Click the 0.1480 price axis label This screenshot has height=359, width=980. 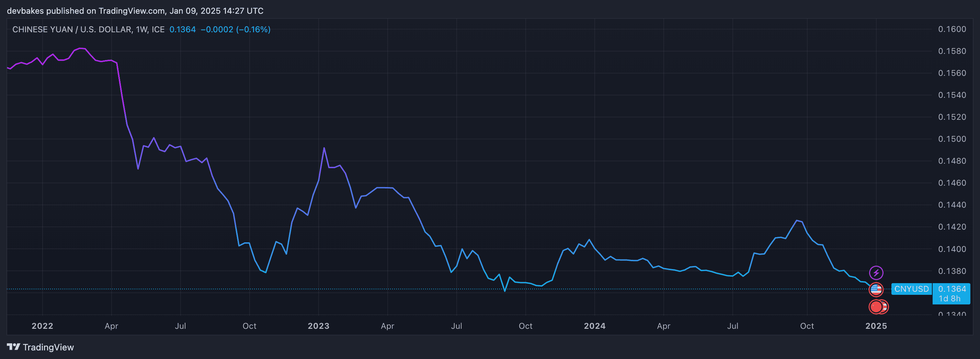click(x=952, y=161)
